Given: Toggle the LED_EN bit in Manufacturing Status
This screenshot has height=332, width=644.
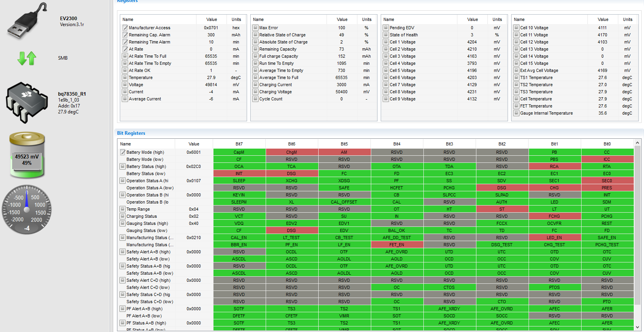Looking at the screenshot, I should click(555, 238).
